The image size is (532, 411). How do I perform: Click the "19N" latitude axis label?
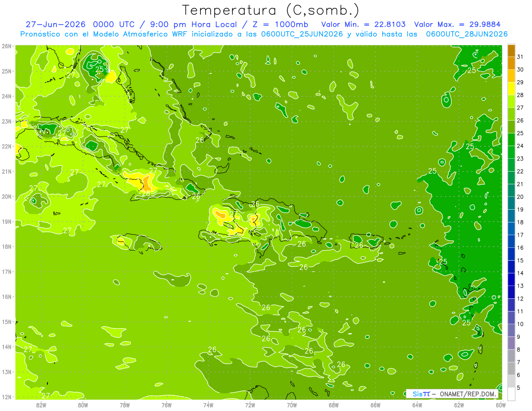[x=6, y=221]
